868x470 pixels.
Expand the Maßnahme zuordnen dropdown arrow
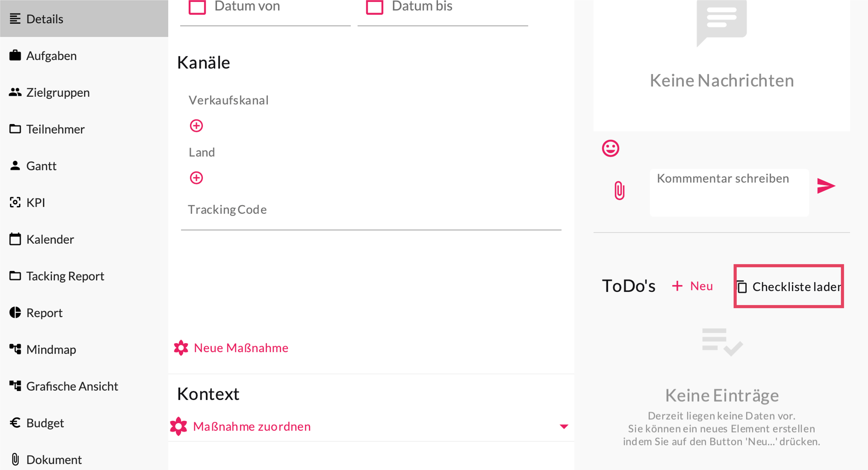tap(564, 427)
